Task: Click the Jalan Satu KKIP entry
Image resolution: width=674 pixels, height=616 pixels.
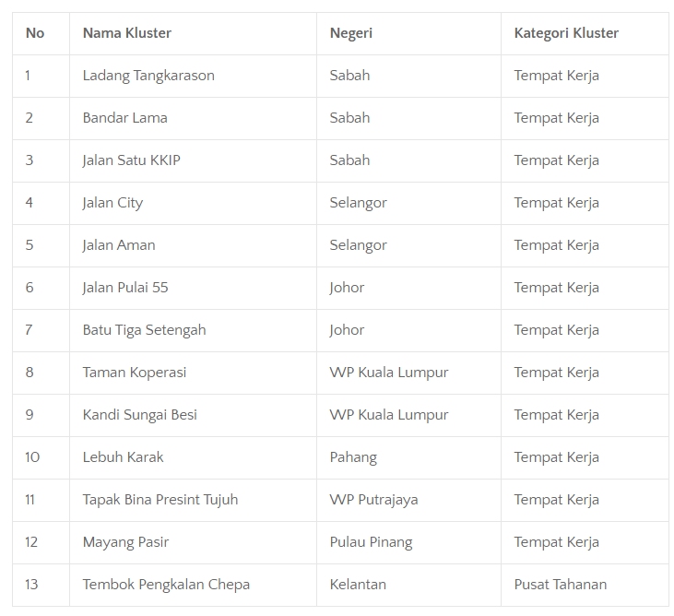Action: pos(132,160)
